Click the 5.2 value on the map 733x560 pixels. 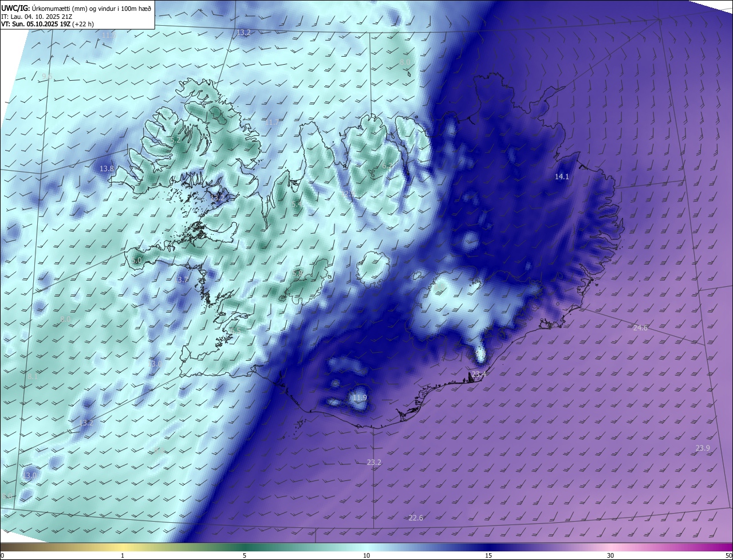(175, 140)
